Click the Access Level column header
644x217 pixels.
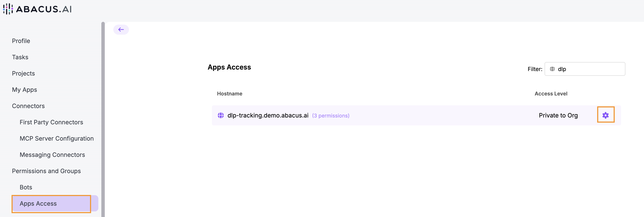click(551, 94)
